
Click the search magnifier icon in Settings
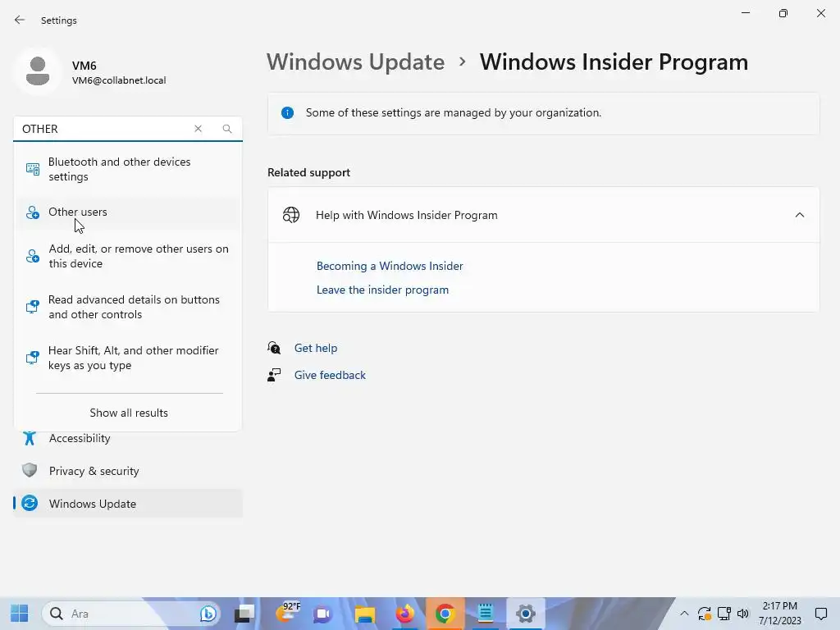(x=227, y=129)
